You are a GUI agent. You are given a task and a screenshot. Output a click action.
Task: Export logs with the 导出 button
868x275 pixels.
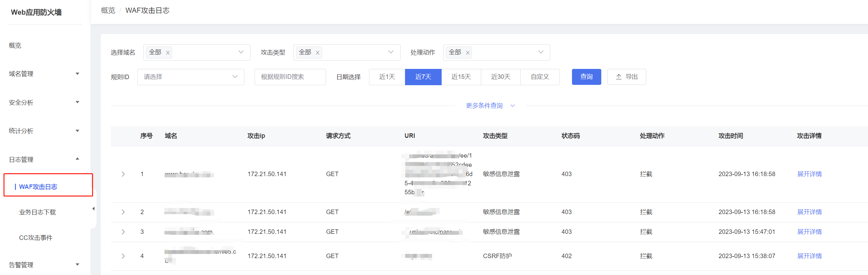[627, 77]
